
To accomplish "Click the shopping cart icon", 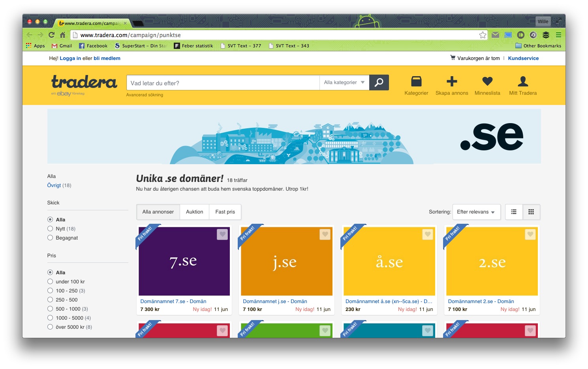I will [453, 58].
